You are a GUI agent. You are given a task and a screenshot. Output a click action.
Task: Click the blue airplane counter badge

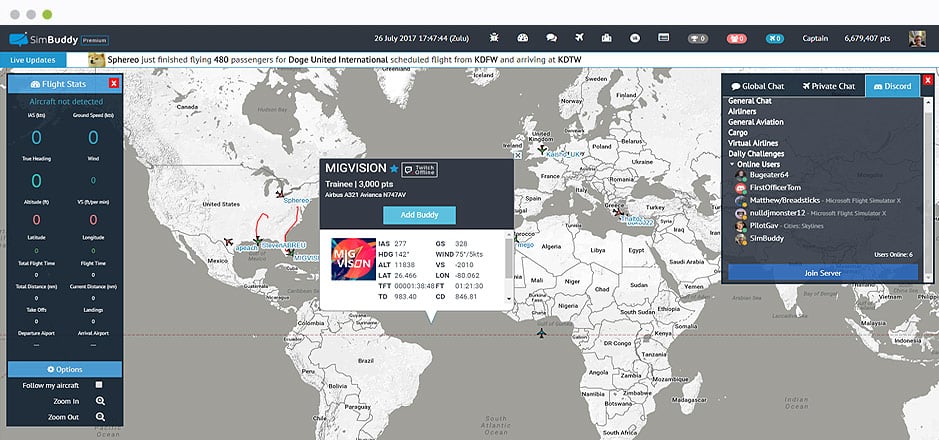(774, 39)
